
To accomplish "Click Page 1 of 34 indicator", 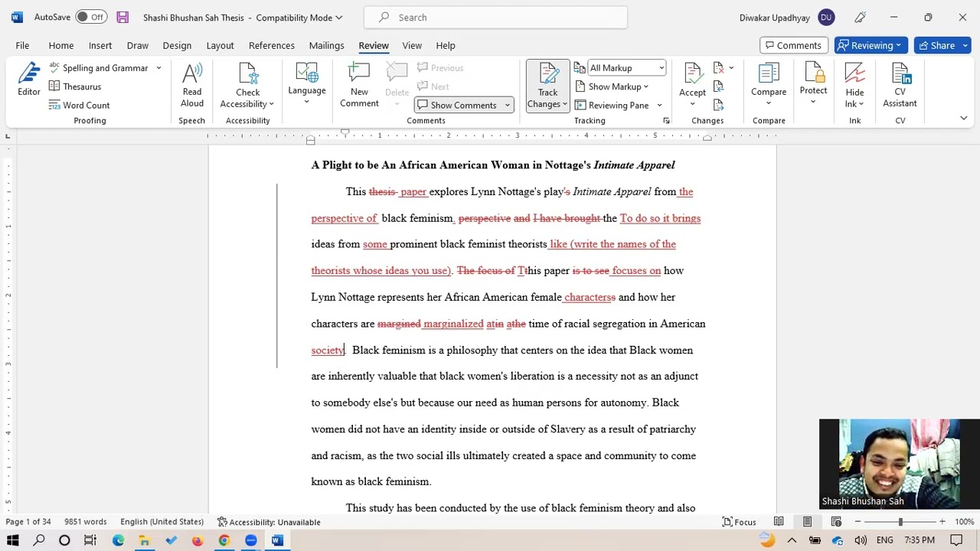I will (28, 522).
